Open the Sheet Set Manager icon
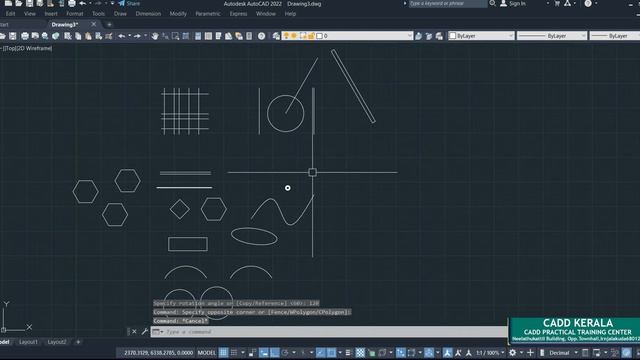640x360 pixels. 229,36
